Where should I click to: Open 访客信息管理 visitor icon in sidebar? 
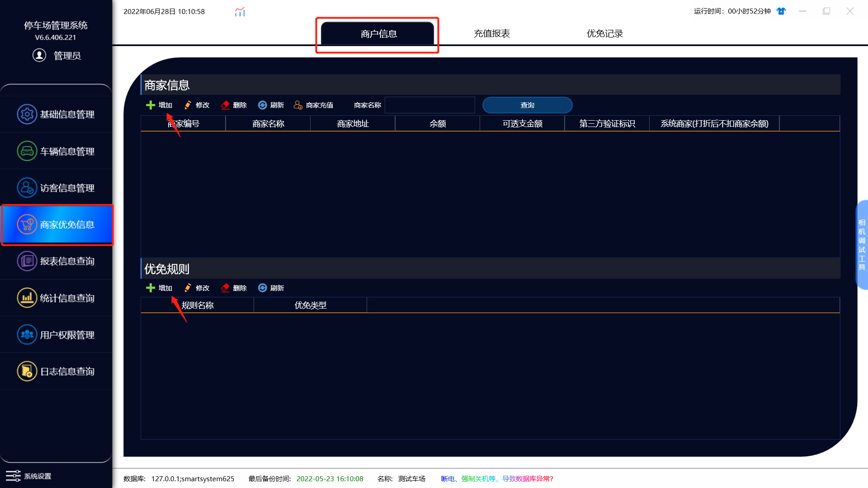coord(27,188)
